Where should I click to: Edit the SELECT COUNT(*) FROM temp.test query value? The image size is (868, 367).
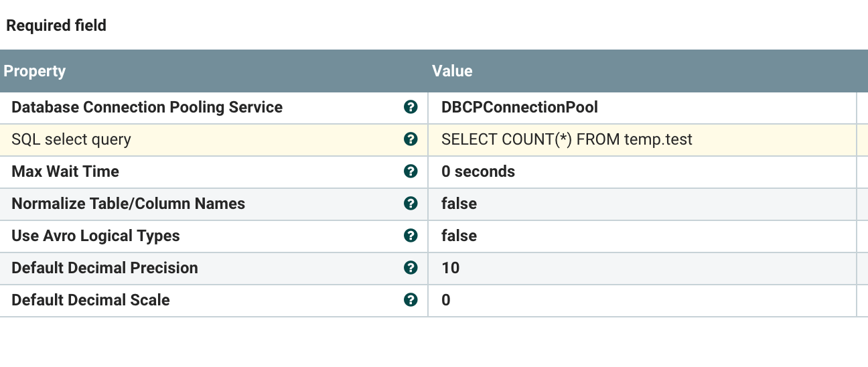coord(567,139)
